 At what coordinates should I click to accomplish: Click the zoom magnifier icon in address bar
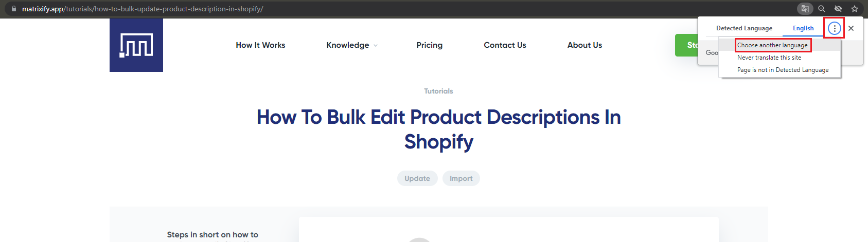822,9
